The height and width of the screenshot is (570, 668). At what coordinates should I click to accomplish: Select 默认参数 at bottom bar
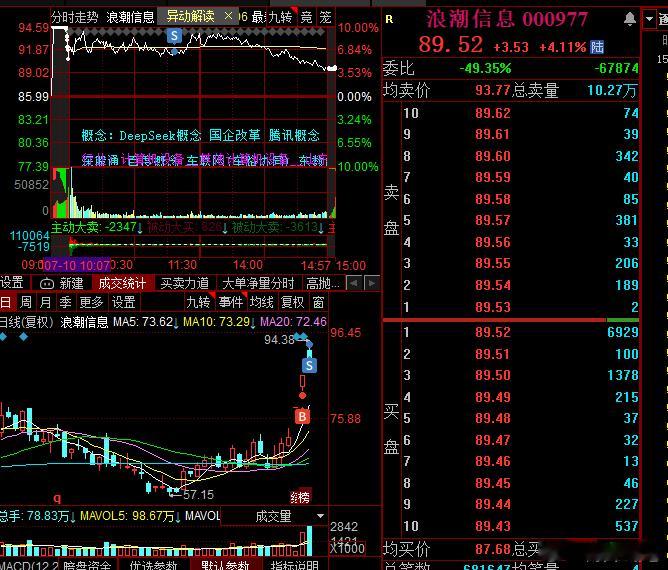point(225,565)
